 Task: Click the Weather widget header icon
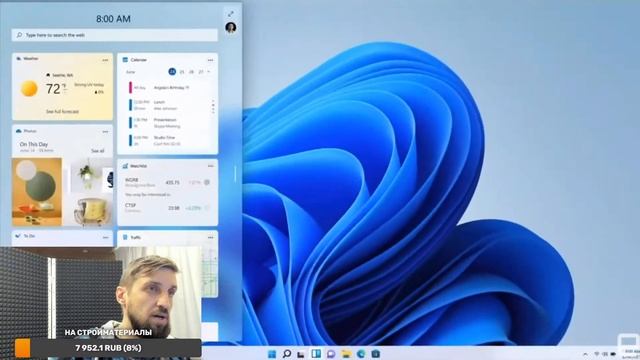point(18,59)
